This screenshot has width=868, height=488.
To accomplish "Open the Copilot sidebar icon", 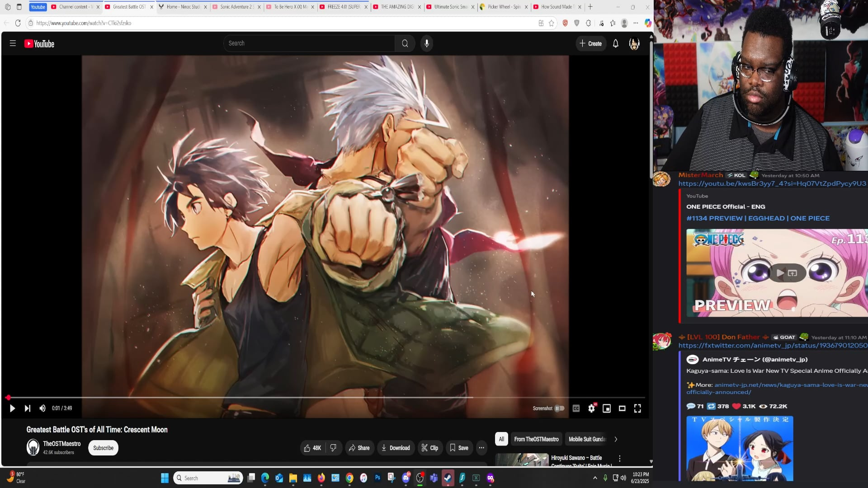I will click(648, 23).
